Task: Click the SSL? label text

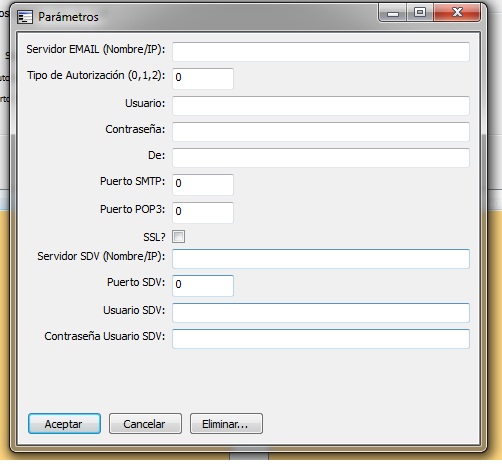Action: [154, 237]
